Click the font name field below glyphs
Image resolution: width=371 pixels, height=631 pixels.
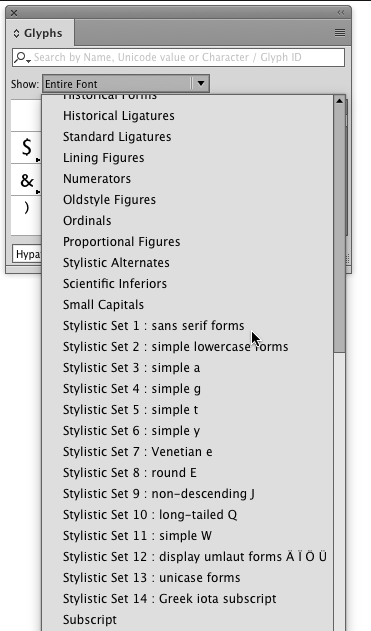coord(27,254)
